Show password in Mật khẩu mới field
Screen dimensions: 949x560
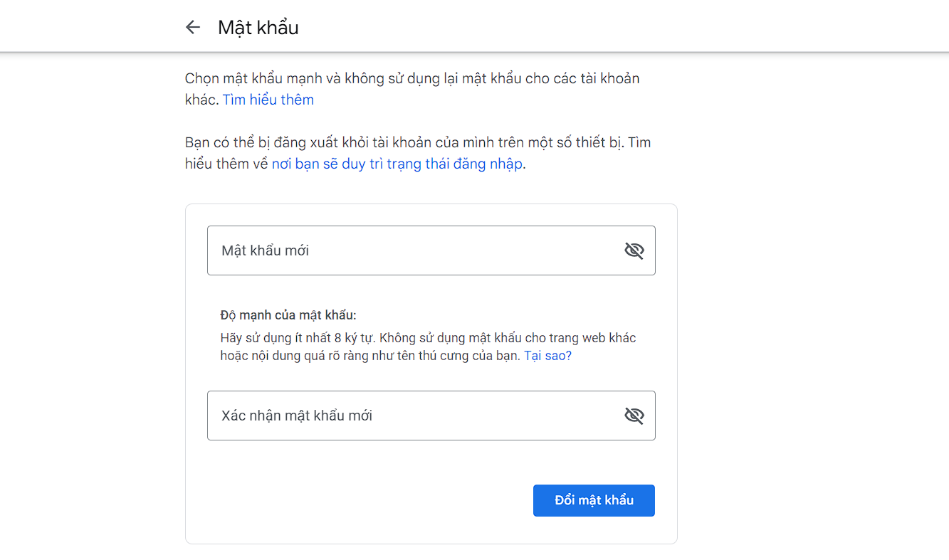coord(634,250)
